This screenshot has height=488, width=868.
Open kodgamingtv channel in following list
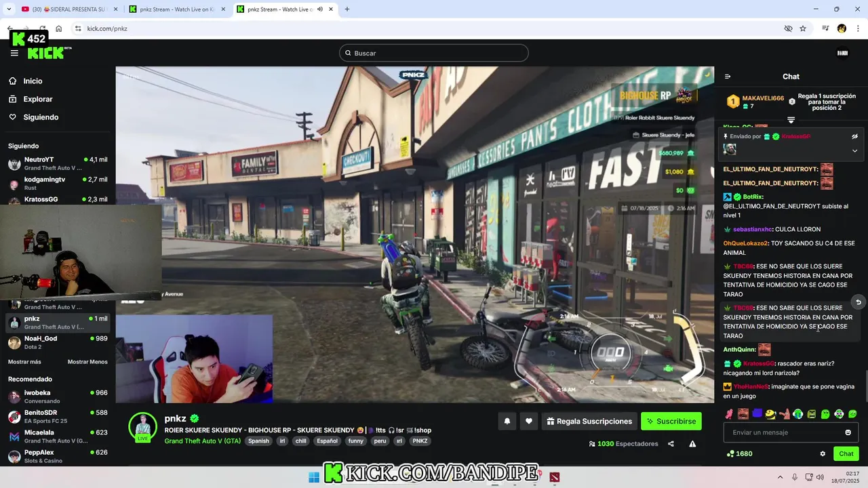point(58,184)
